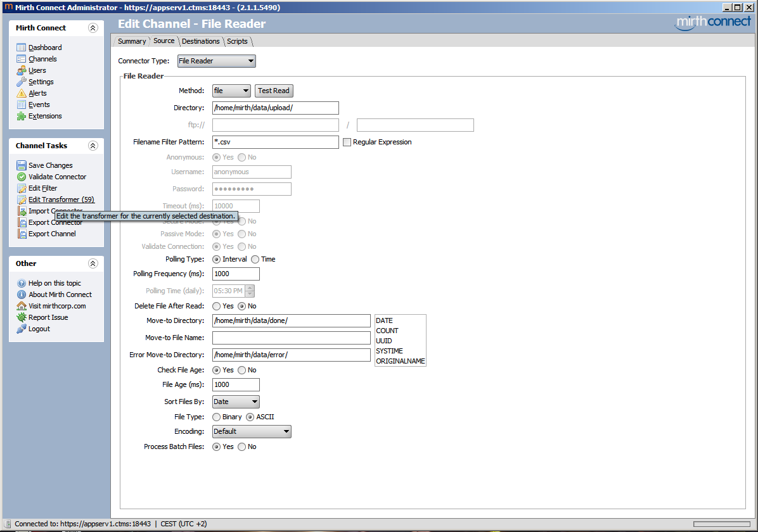Viewport: 758px width, 532px height.
Task: Click the Export Connector icon
Action: (x=22, y=222)
